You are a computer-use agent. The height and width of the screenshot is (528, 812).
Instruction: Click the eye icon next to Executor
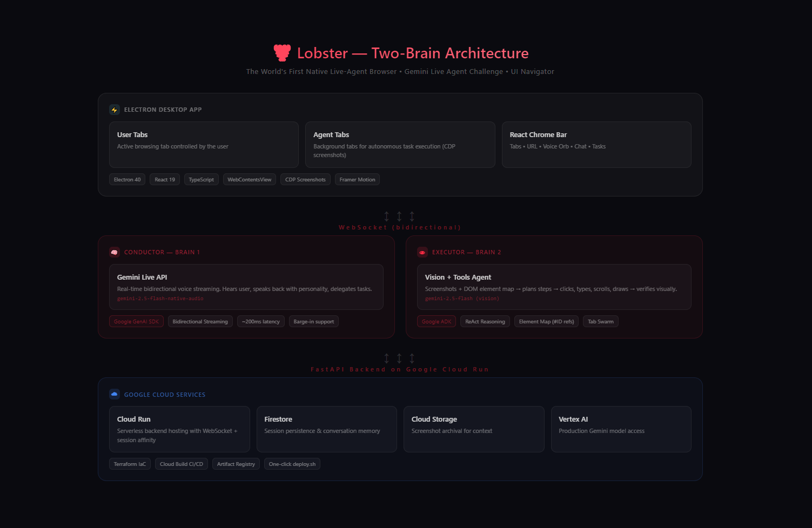[x=422, y=252]
